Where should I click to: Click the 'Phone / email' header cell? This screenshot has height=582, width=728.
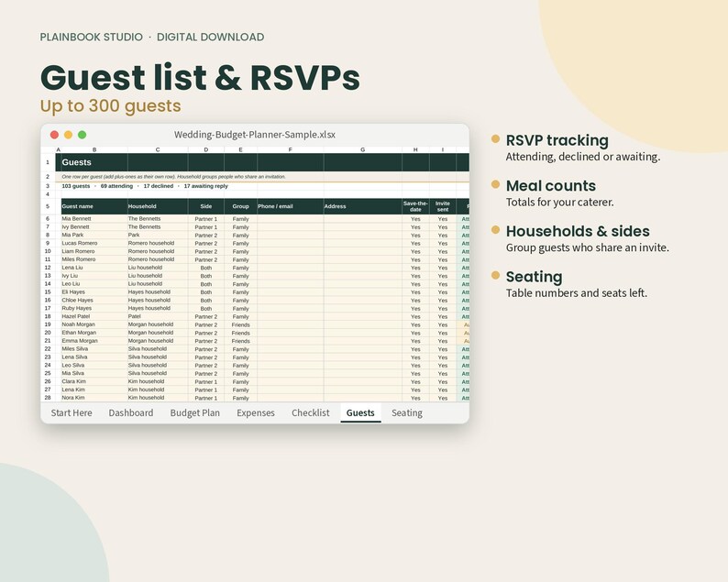(290, 206)
